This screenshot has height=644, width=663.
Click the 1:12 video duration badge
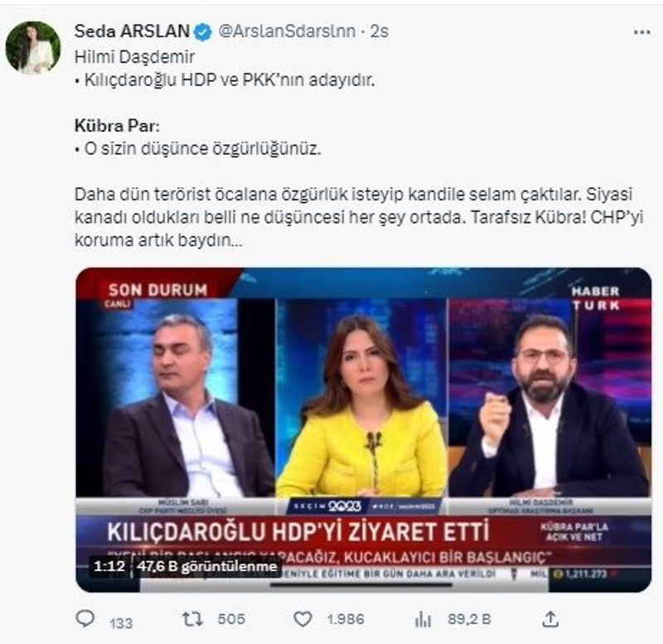[x=109, y=566]
